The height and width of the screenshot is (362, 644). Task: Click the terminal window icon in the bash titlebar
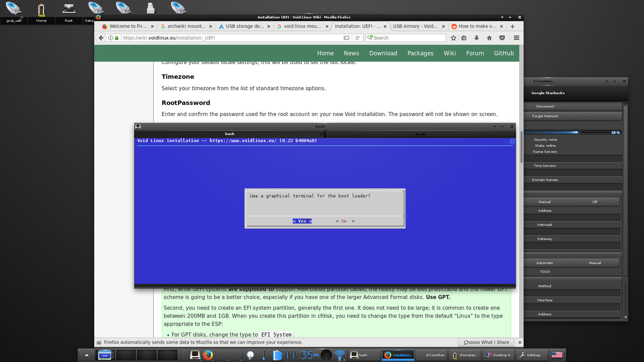tap(138, 126)
